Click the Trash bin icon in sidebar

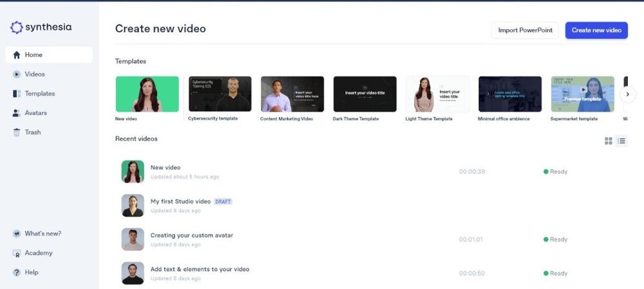click(17, 132)
